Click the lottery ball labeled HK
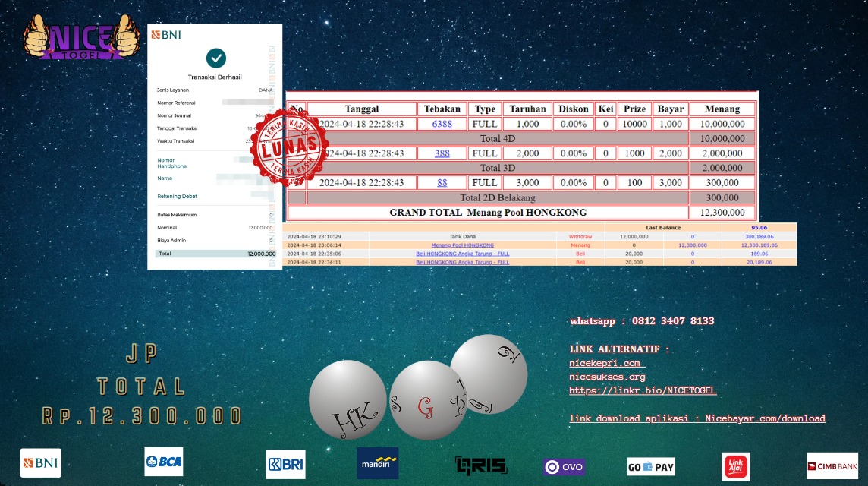The height and width of the screenshot is (486, 868). pos(348,399)
